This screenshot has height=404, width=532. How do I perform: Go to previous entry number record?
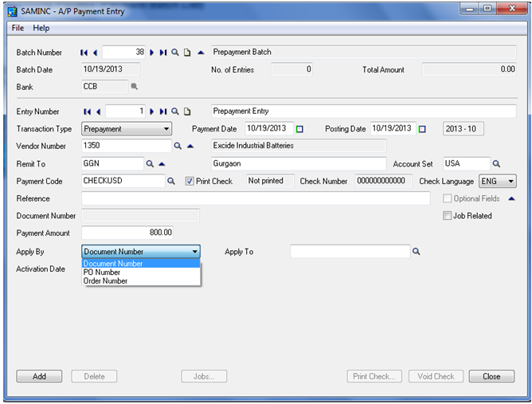click(99, 112)
